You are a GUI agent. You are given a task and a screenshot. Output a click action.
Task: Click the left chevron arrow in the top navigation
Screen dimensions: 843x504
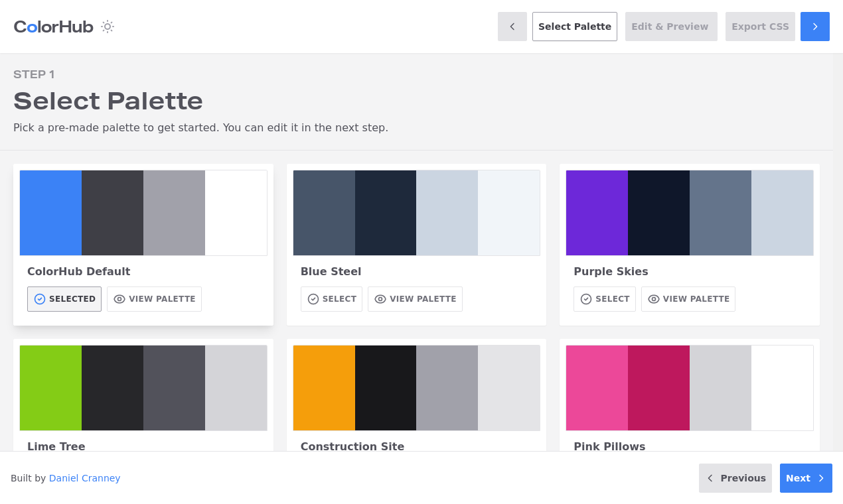[512, 27]
